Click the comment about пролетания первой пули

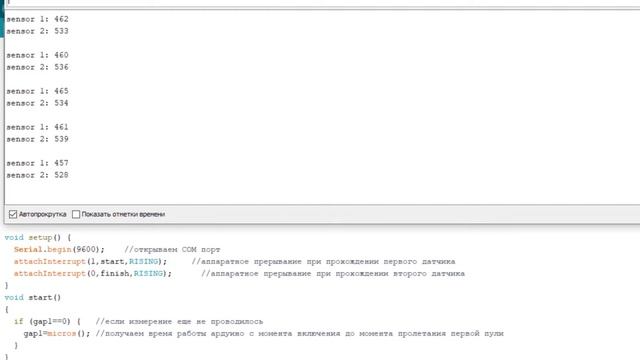pos(300,333)
